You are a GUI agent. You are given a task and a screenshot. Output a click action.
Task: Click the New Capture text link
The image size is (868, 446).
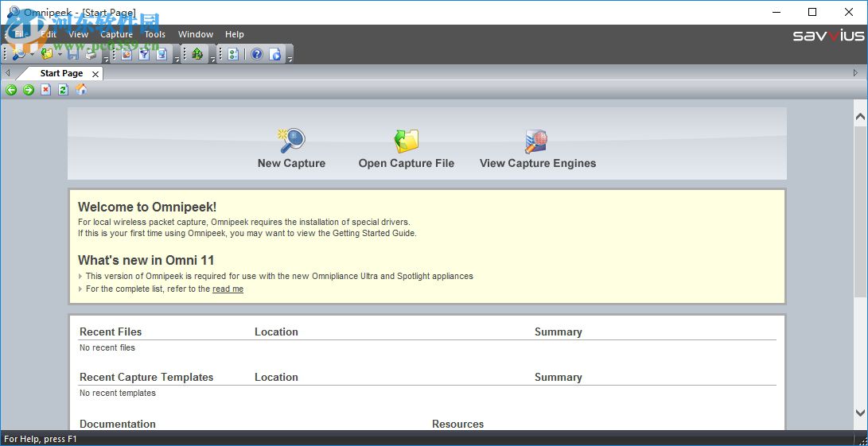291,163
